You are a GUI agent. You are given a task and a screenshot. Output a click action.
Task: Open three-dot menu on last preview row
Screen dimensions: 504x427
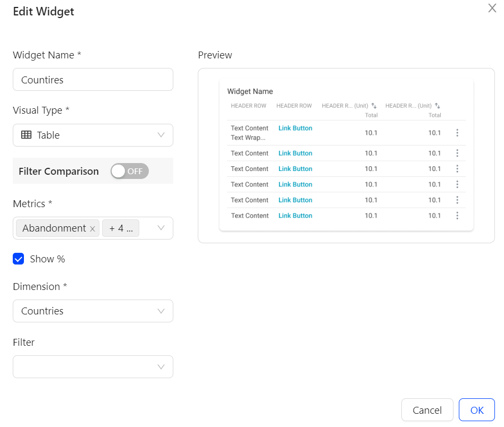[x=457, y=216]
